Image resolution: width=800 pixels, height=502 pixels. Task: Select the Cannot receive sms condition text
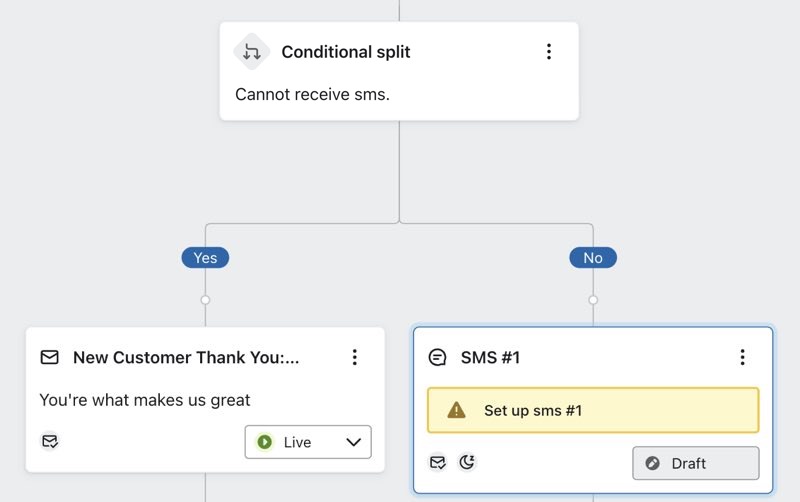[x=312, y=94]
